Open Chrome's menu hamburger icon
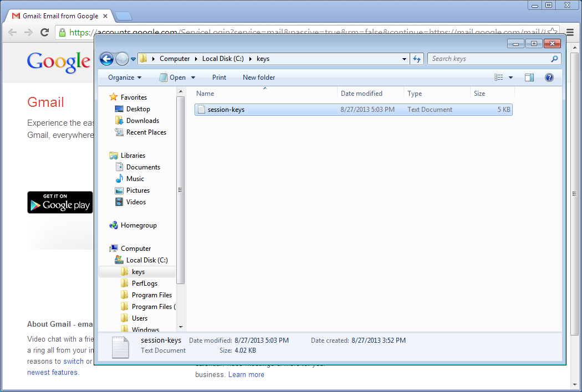This screenshot has height=392, width=582. pos(570,32)
